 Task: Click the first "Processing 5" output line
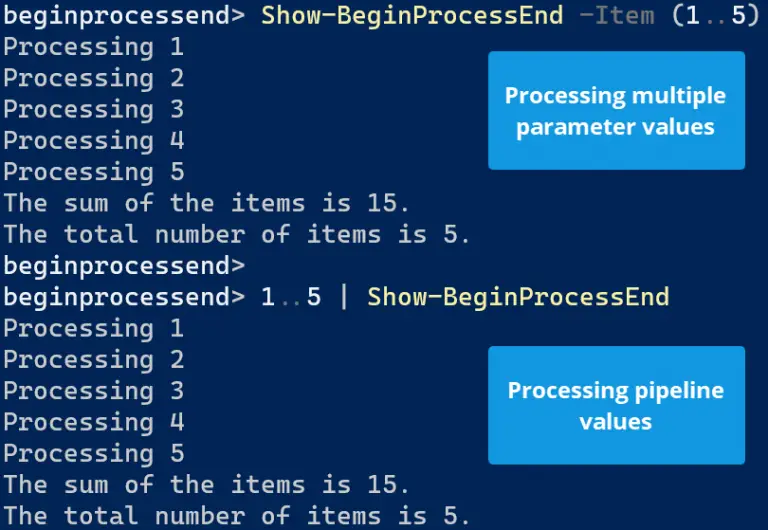(x=94, y=173)
